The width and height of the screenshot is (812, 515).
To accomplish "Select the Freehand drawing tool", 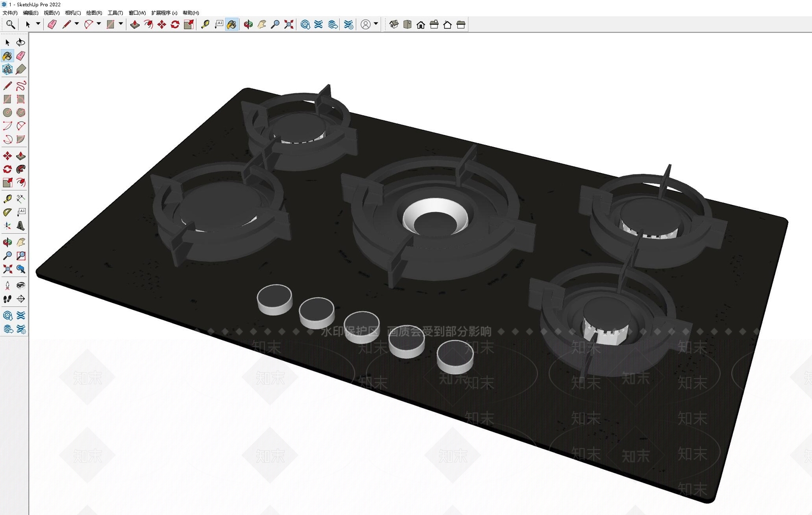I will [21, 86].
